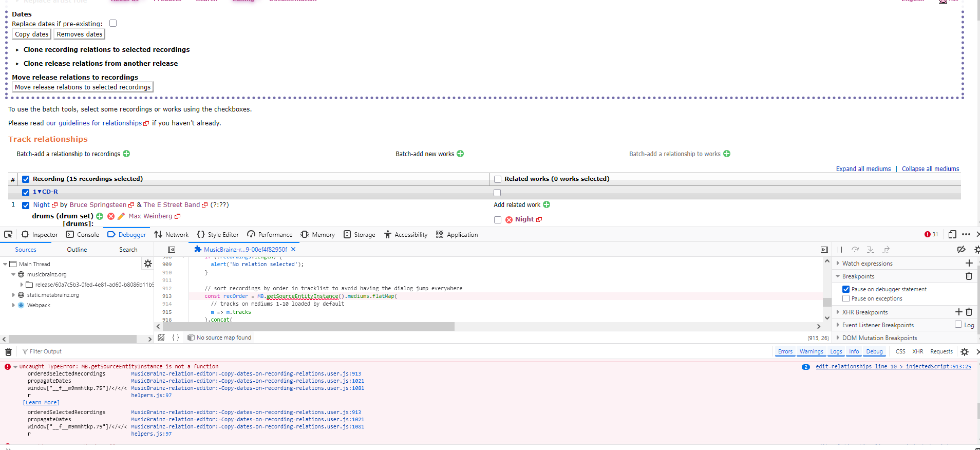The image size is (980, 450).
Task: Click the blackbox source icon below editor
Action: pyautogui.click(x=161, y=338)
